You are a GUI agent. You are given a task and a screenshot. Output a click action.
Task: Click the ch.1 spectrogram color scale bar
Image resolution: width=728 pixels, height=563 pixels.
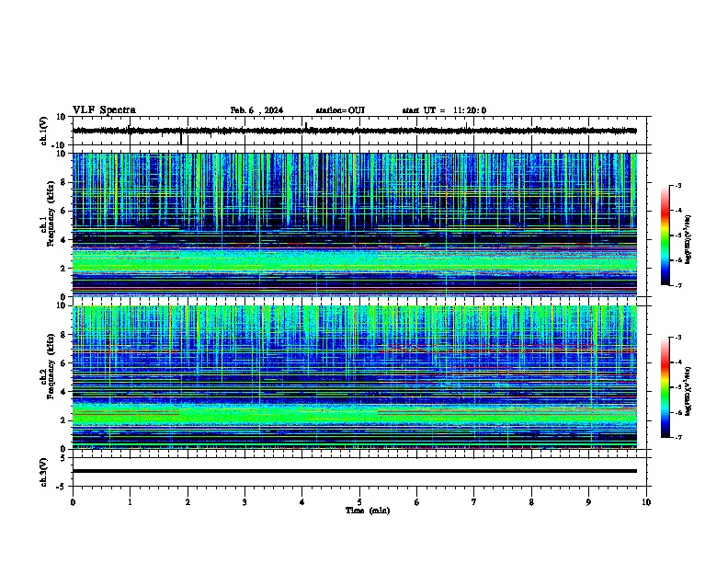pos(665,236)
